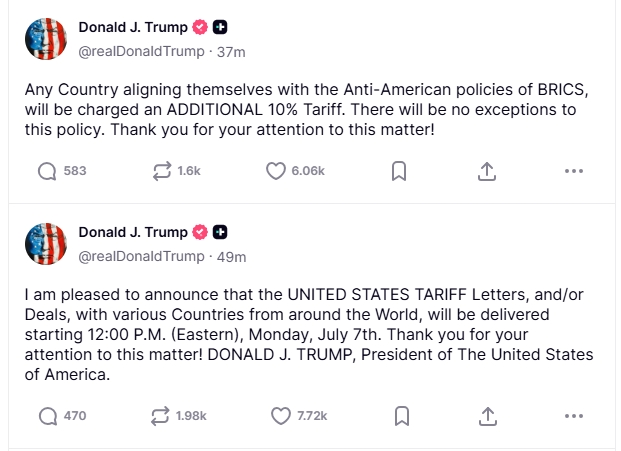621x451 pixels.
Task: Click the plus badge on second post
Action: pyautogui.click(x=220, y=232)
